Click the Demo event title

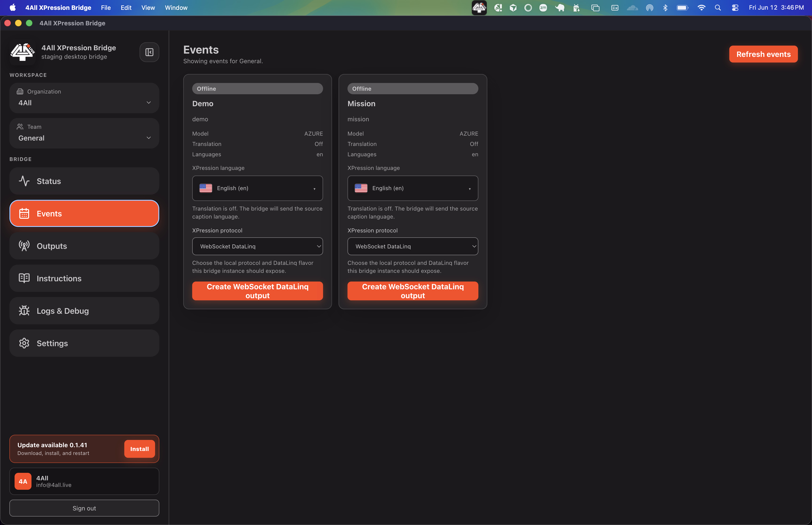[203, 104]
